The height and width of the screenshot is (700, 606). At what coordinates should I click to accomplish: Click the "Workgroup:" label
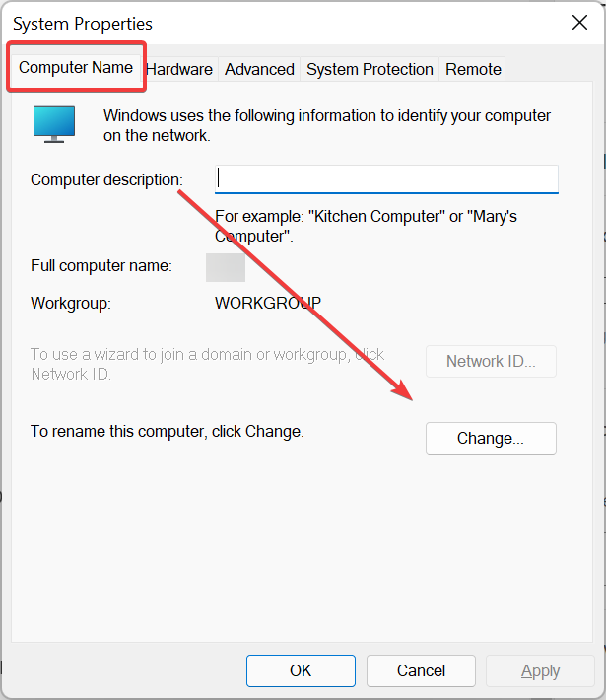[71, 304]
